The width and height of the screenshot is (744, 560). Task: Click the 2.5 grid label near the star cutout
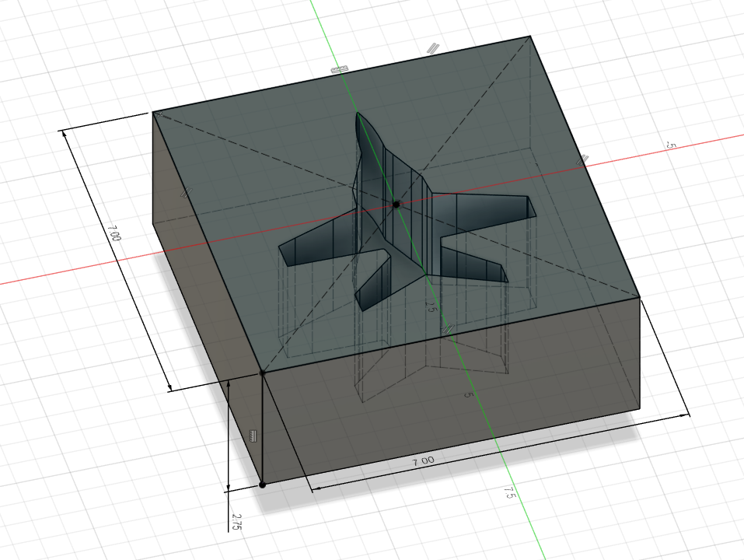pos(430,306)
